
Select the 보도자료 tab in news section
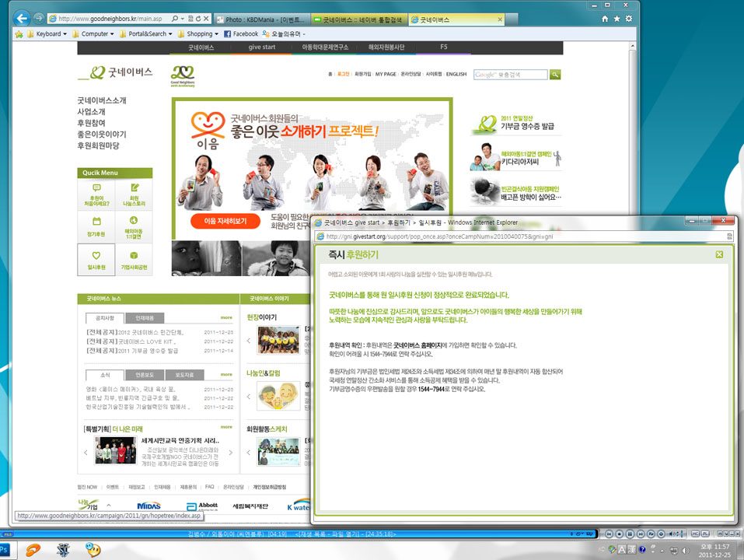point(184,375)
